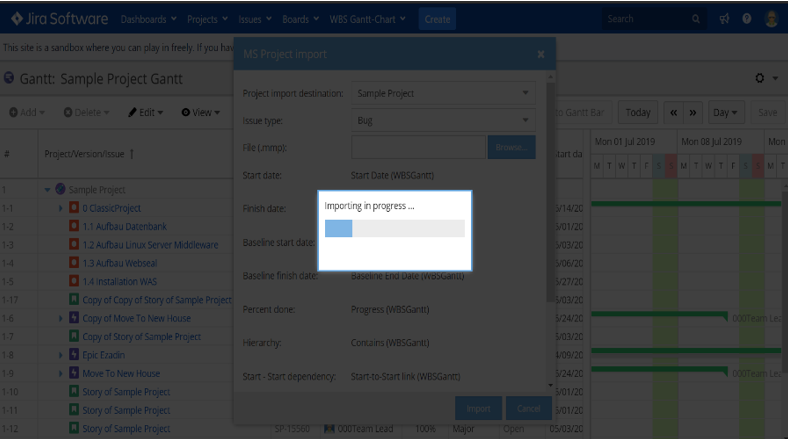Click bug icon of 1.3 Aufbau Webseal
The width and height of the screenshot is (788, 439).
[74, 263]
